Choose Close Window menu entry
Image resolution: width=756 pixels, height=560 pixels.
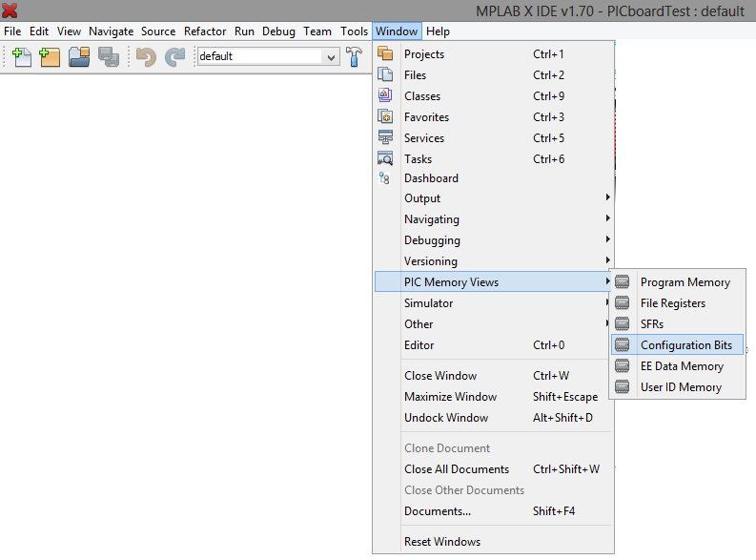[492, 375]
